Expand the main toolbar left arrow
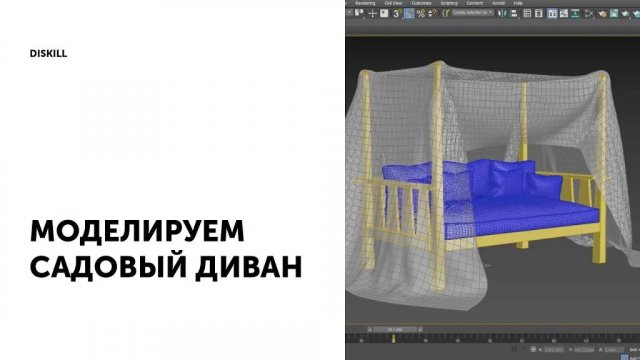The image size is (640, 360). (x=349, y=13)
